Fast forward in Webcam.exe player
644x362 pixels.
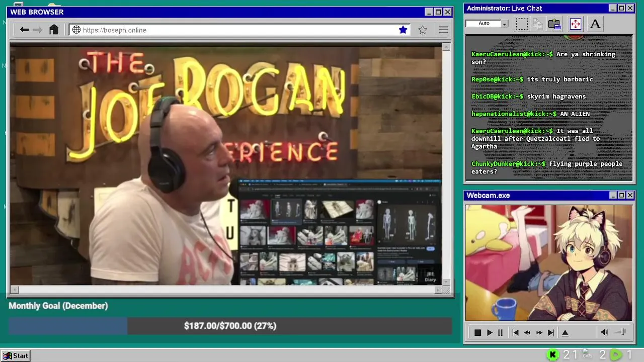point(539,332)
